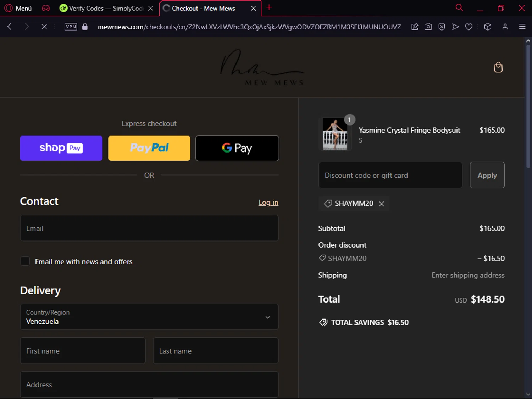Close the Verify Codes tab

151,8
